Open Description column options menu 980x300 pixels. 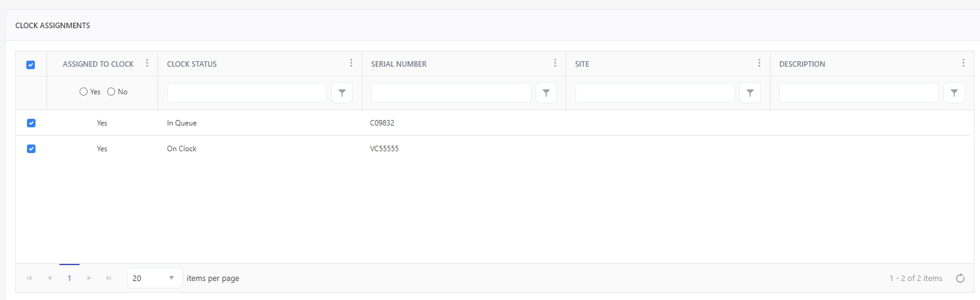coord(963,63)
